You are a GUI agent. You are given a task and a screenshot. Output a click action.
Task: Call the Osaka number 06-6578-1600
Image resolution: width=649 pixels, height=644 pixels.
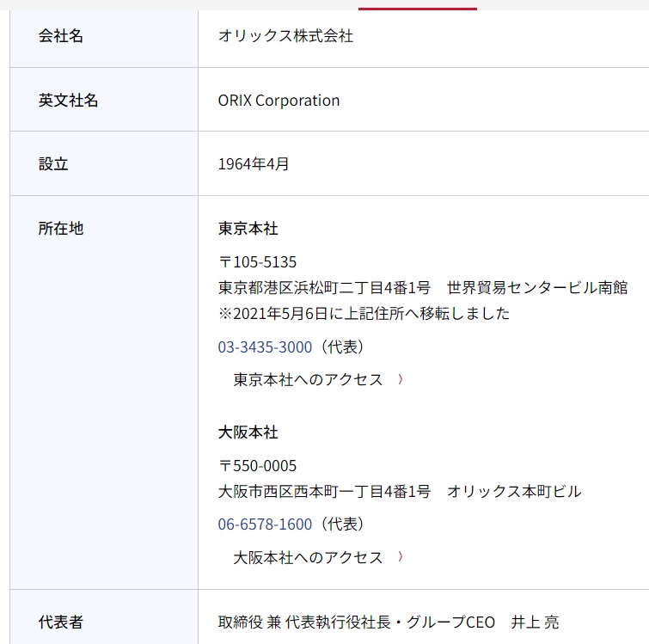(x=265, y=524)
